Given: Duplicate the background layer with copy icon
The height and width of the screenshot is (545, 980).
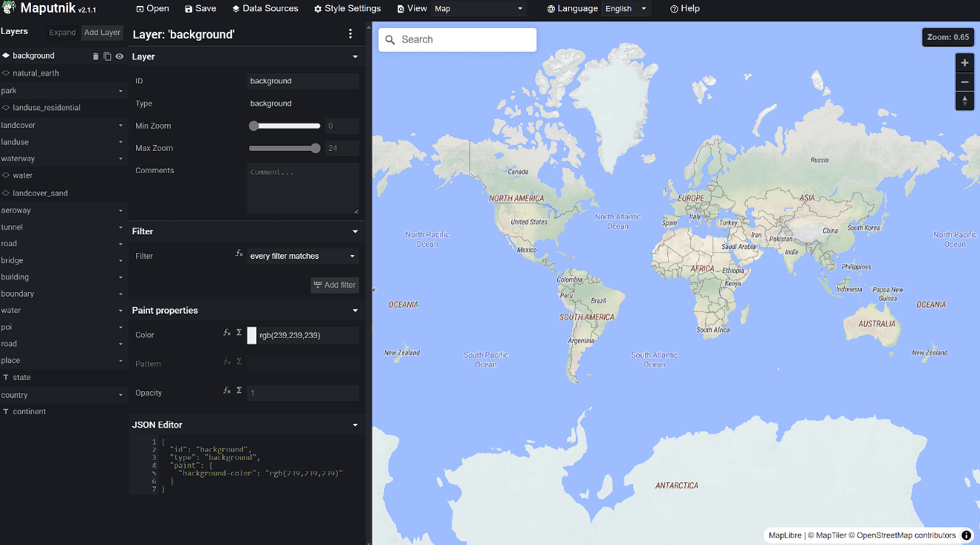Looking at the screenshot, I should tap(107, 57).
